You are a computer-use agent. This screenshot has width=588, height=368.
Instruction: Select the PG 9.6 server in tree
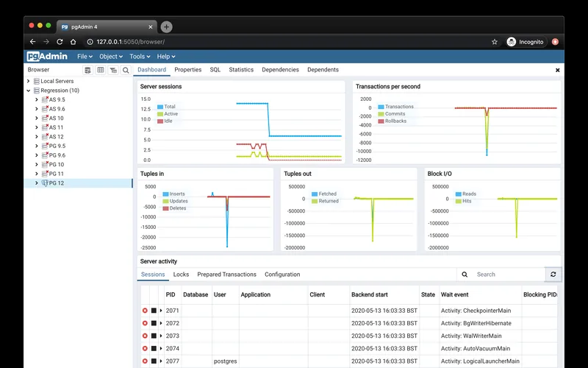(57, 155)
